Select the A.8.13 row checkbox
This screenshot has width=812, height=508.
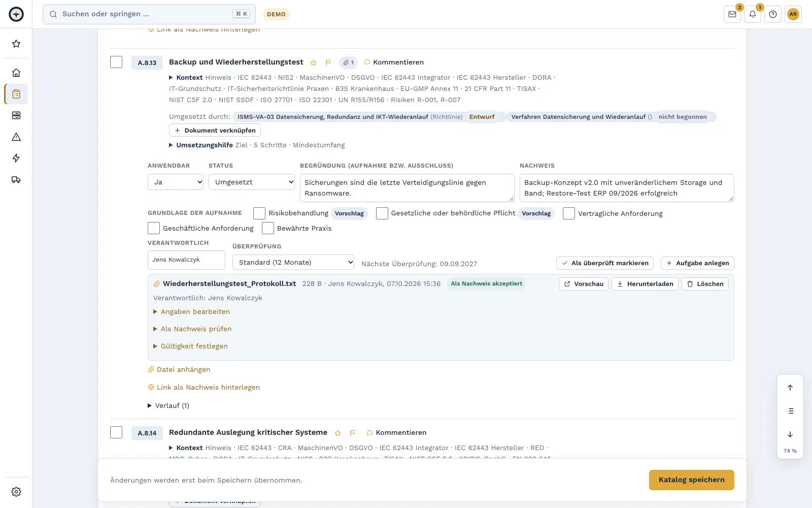116,62
